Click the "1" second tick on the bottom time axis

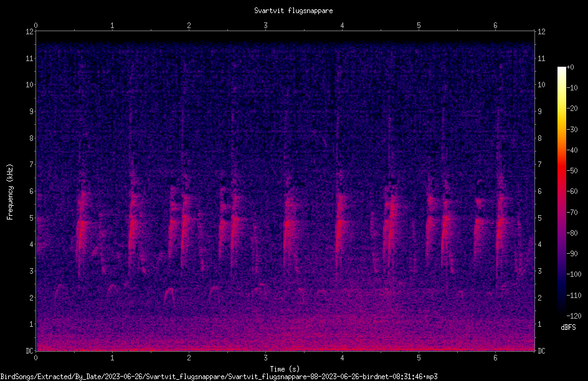pos(112,358)
